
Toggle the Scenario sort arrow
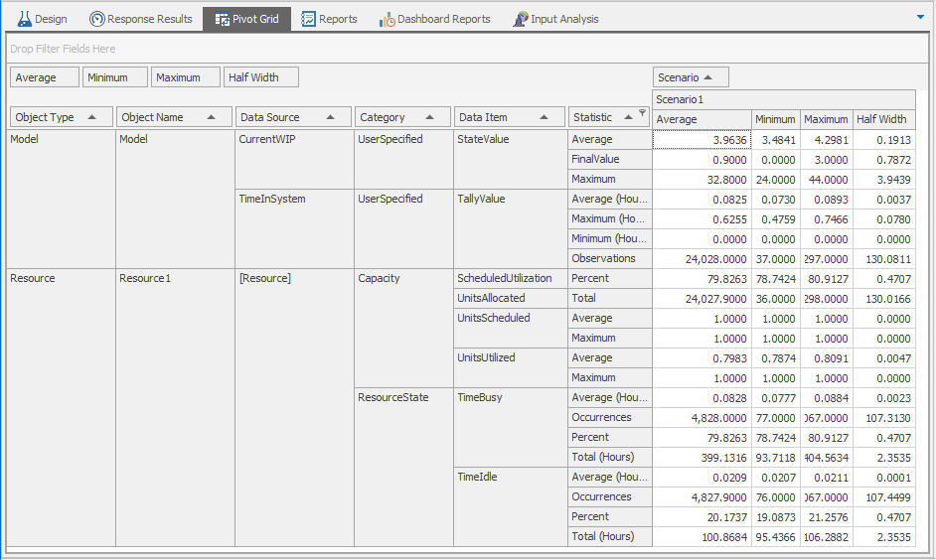(708, 77)
